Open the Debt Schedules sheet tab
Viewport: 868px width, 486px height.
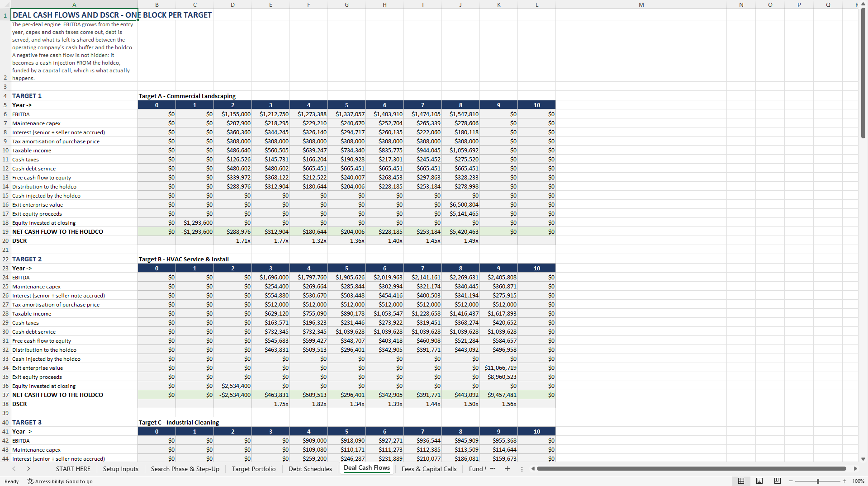pyautogui.click(x=310, y=469)
